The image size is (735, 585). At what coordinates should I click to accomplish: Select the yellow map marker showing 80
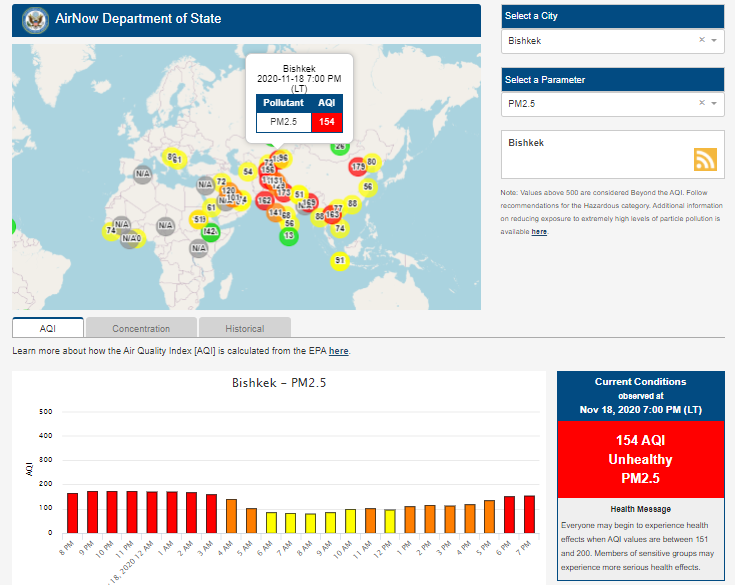point(372,161)
